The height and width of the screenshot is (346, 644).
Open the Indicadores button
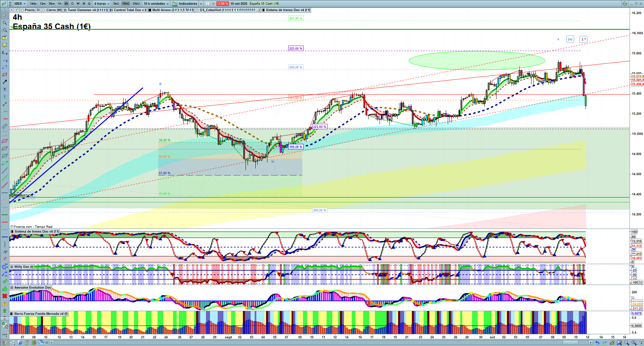pyautogui.click(x=185, y=4)
